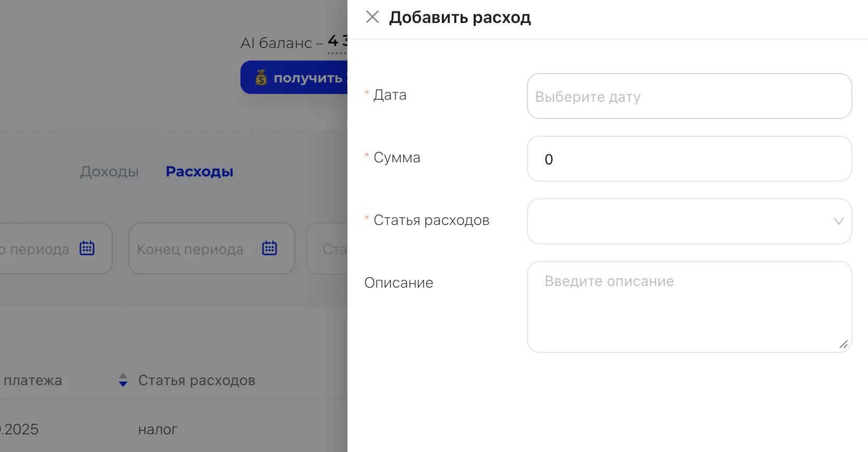Expand chevron arrow in Статья расходов select
868x452 pixels.
[x=838, y=221]
